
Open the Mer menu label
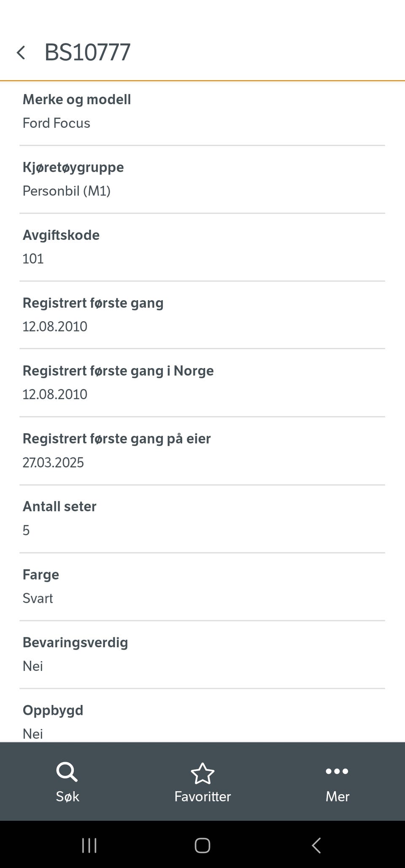tap(337, 796)
